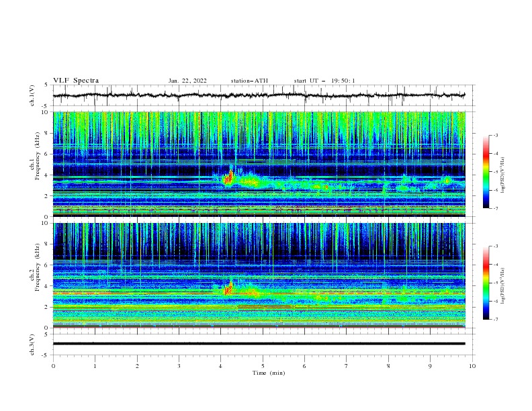Viewport: 532px width, 411px height.
Task: Select the date text "Jan. 22, 2022"
Action: 187,81
